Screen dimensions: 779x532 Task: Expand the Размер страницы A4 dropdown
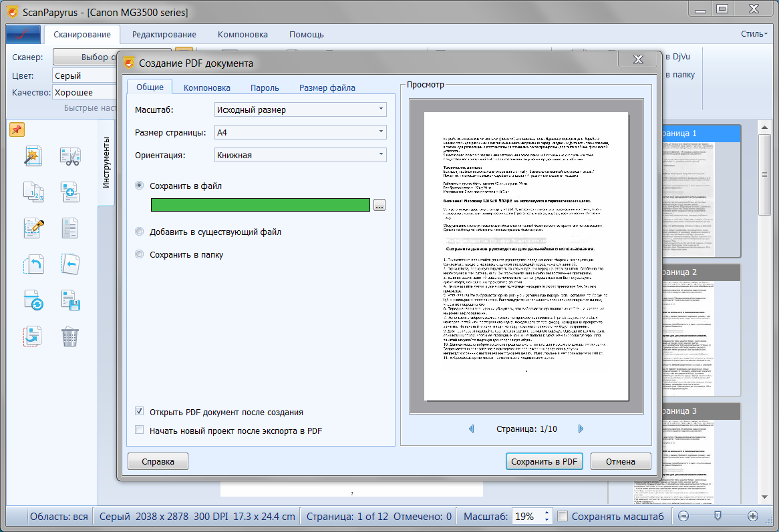[300, 132]
